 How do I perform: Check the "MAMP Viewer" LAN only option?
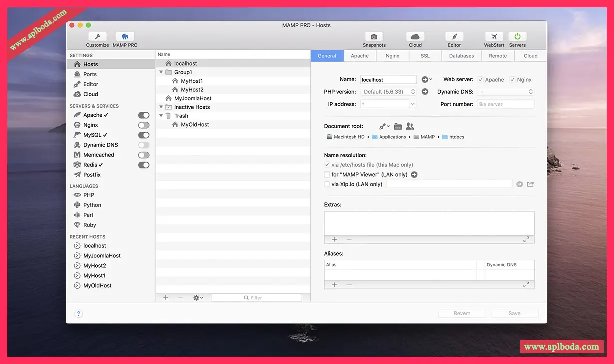click(x=327, y=175)
